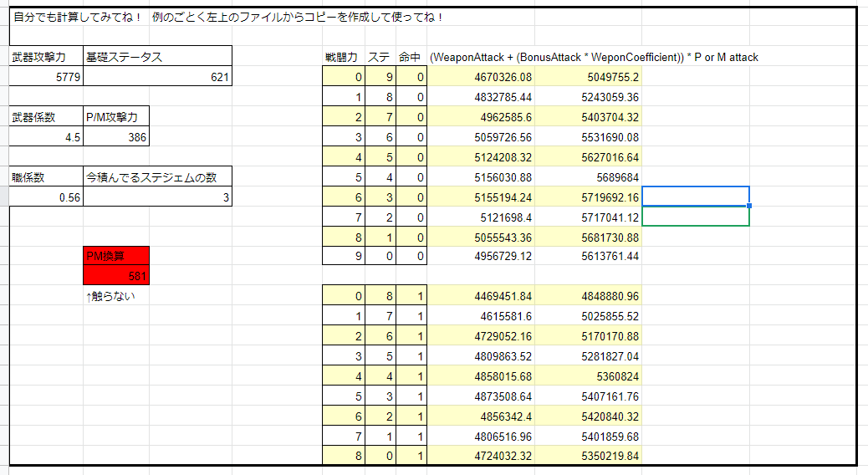Click the 命中 column header

tap(410, 57)
